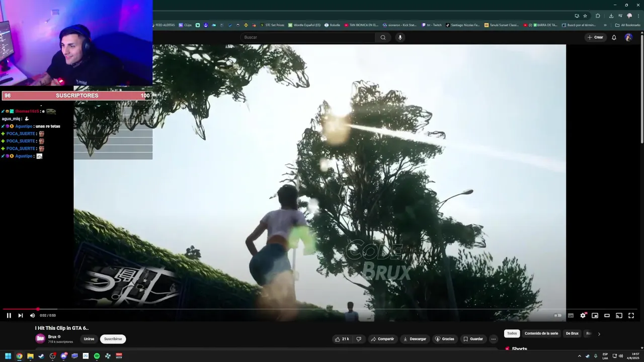Cast video to a TV
The height and width of the screenshot is (362, 644).
click(x=619, y=315)
